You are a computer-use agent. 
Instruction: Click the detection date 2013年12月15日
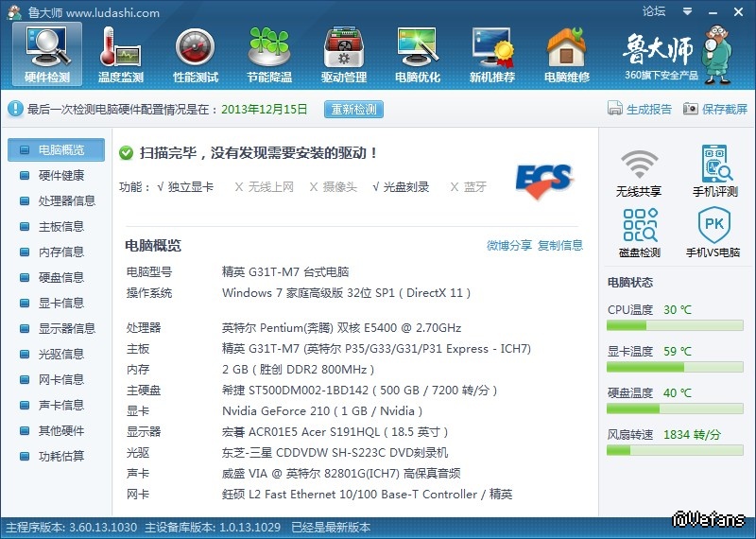[x=265, y=109]
